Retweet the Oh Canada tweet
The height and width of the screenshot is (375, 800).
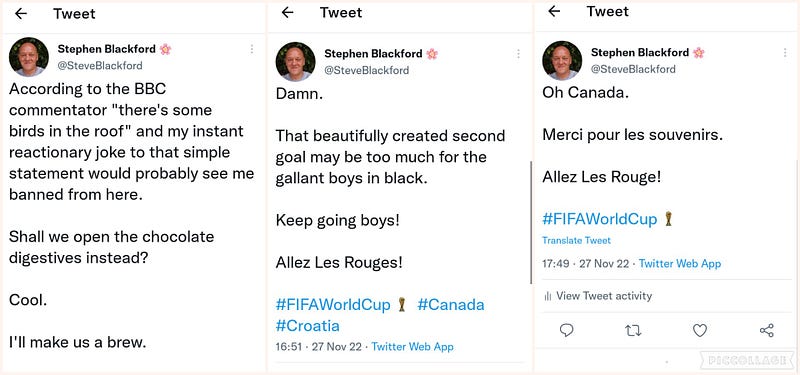tap(633, 331)
